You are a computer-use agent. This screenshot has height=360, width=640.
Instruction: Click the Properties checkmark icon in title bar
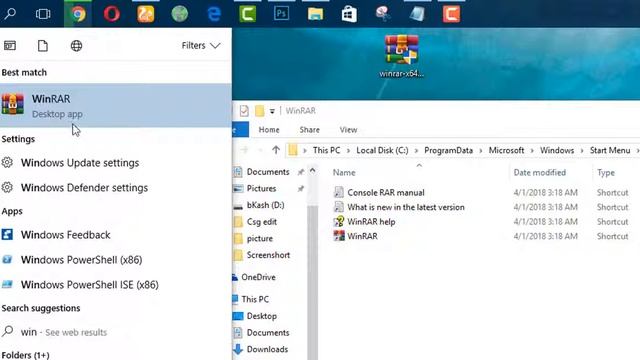click(x=244, y=111)
